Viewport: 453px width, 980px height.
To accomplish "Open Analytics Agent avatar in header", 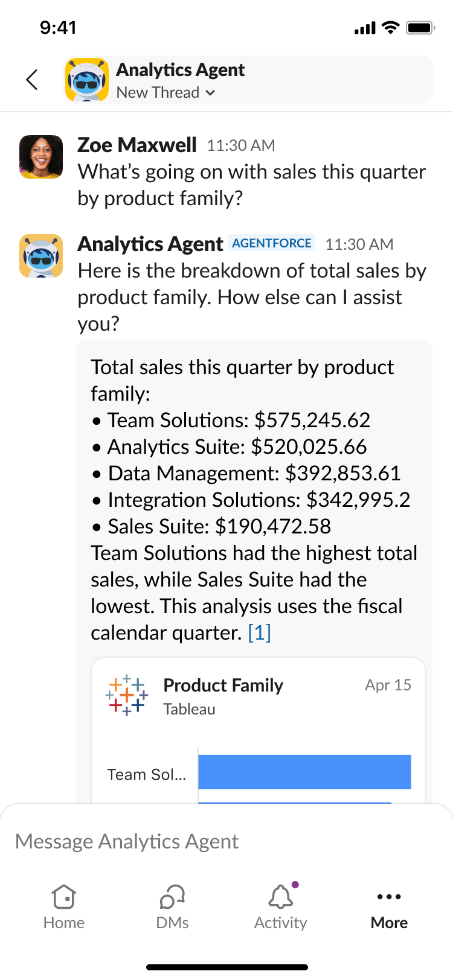I will tap(87, 80).
